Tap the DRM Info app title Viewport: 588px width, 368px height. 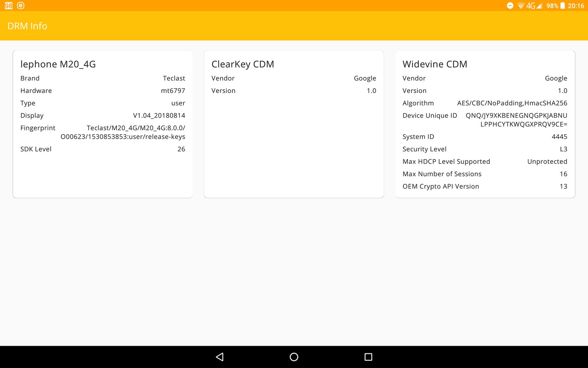coord(27,26)
